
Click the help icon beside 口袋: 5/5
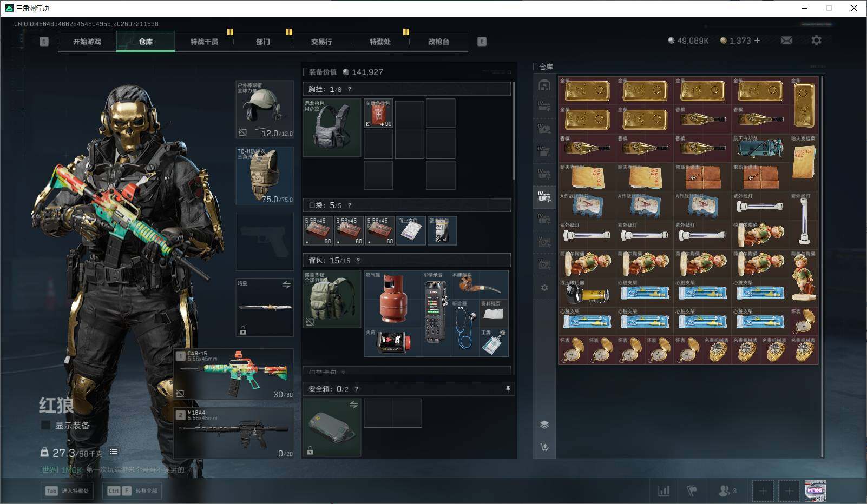click(x=350, y=205)
